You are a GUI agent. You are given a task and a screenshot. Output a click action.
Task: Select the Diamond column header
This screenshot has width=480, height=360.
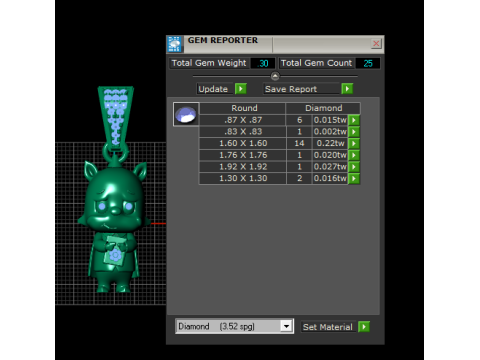(x=323, y=108)
